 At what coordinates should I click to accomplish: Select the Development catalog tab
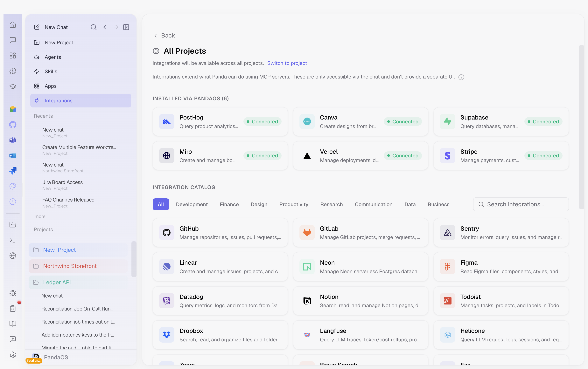[x=192, y=204]
